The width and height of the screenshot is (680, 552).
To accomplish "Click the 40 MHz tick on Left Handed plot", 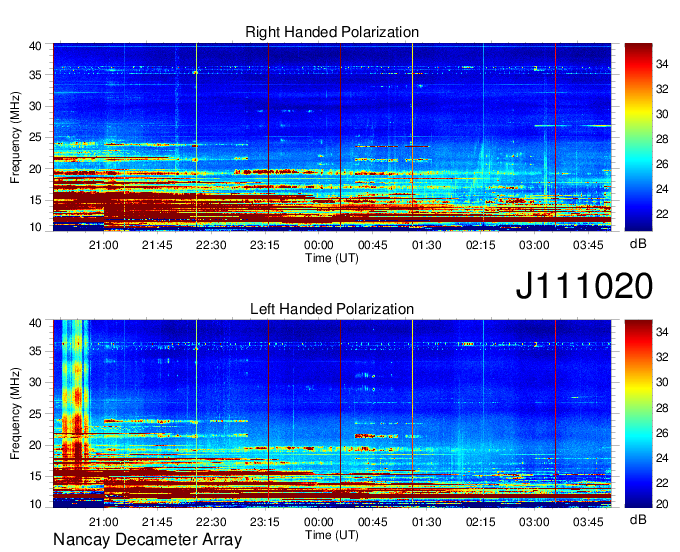I will [x=35, y=323].
